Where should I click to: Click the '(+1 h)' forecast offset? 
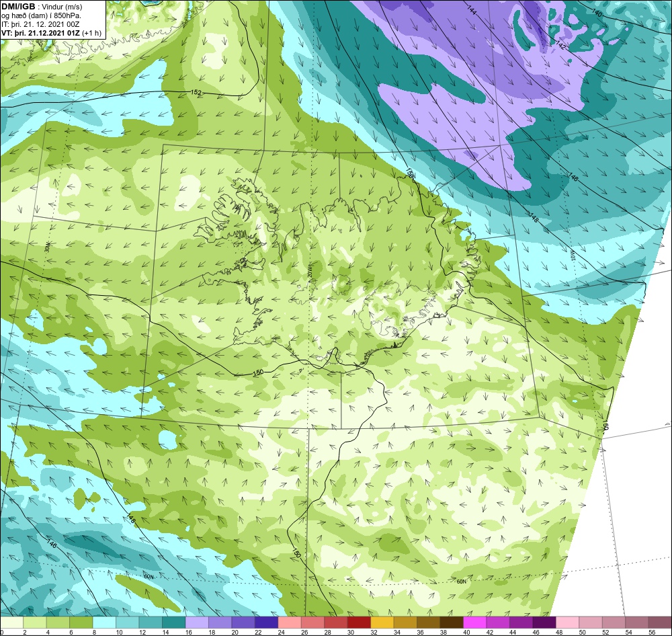91,33
